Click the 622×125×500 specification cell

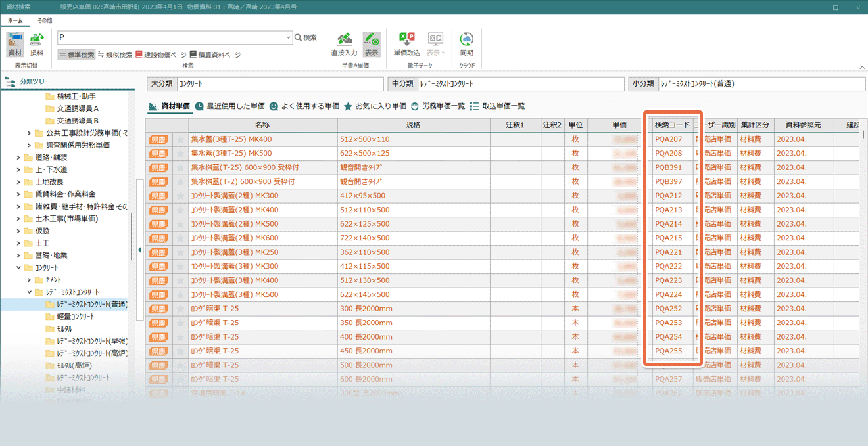pos(413,224)
